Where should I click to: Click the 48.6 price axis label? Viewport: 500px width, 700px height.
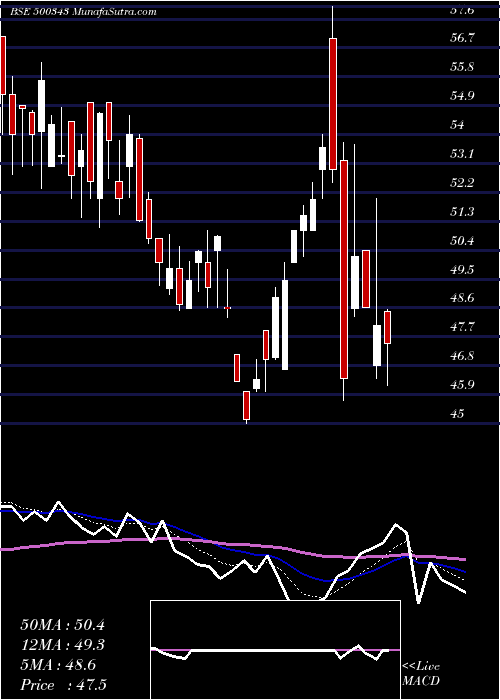(x=462, y=298)
